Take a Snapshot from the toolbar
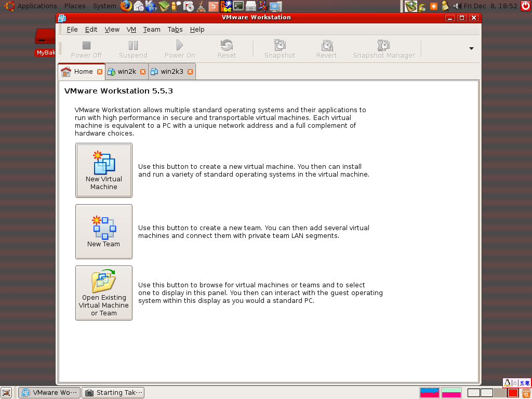 tap(280, 49)
